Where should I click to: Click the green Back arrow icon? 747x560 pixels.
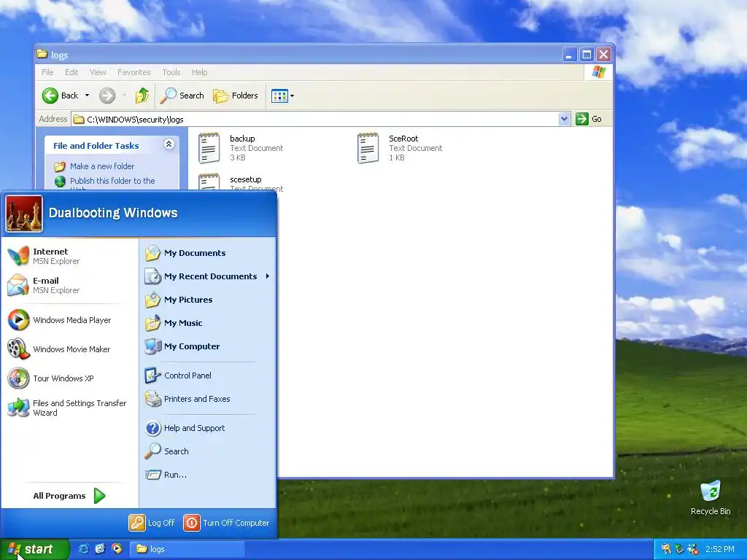click(50, 96)
